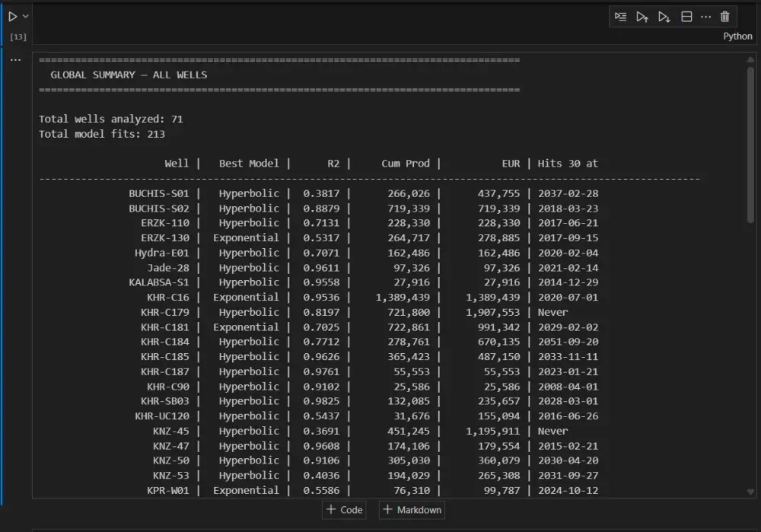Image resolution: width=761 pixels, height=532 pixels.
Task: Click the 'Cum Prod' column header
Action: [406, 164]
